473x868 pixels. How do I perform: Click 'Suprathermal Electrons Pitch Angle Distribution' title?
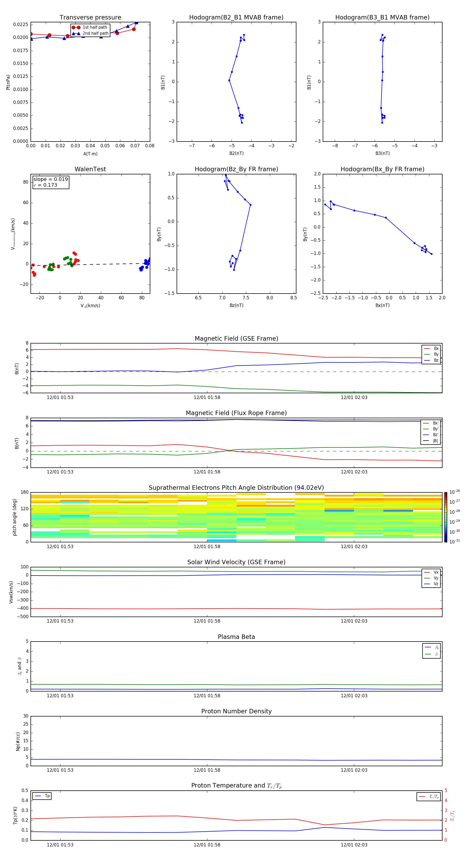[236, 488]
